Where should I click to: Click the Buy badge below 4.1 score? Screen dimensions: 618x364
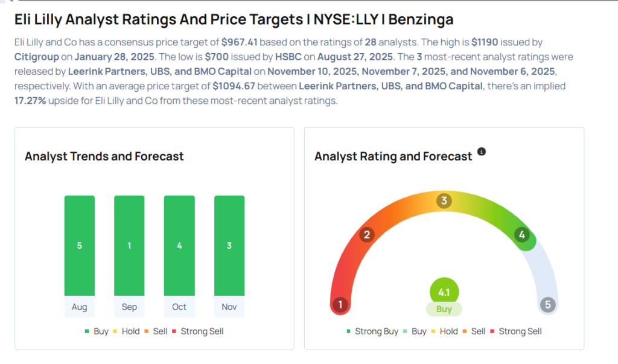point(444,309)
